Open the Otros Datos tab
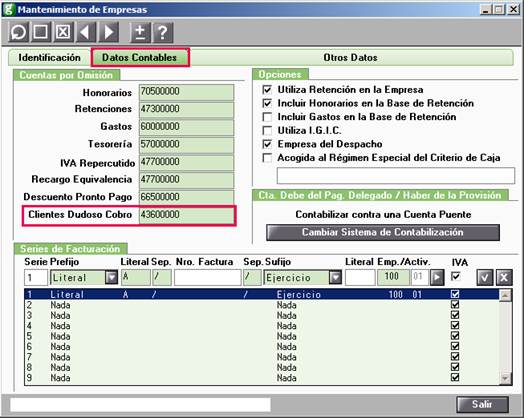Screen dimensions: 524x418 350,57
